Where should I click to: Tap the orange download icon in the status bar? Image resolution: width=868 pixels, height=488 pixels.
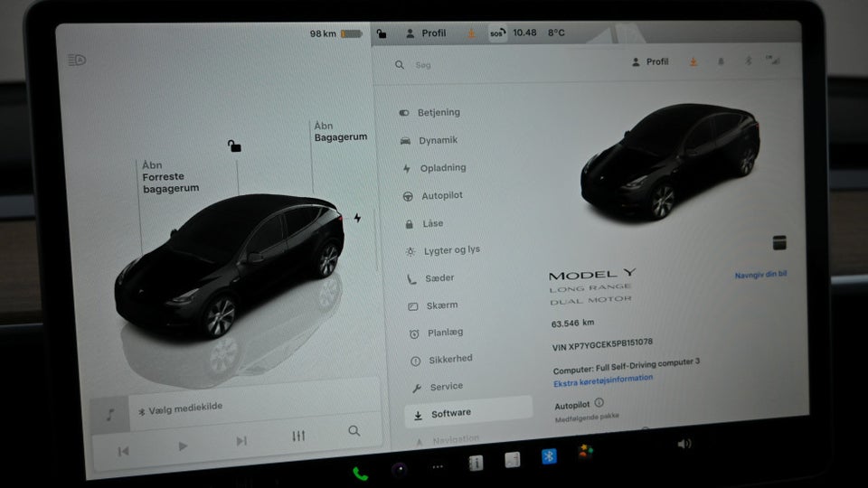click(x=471, y=33)
